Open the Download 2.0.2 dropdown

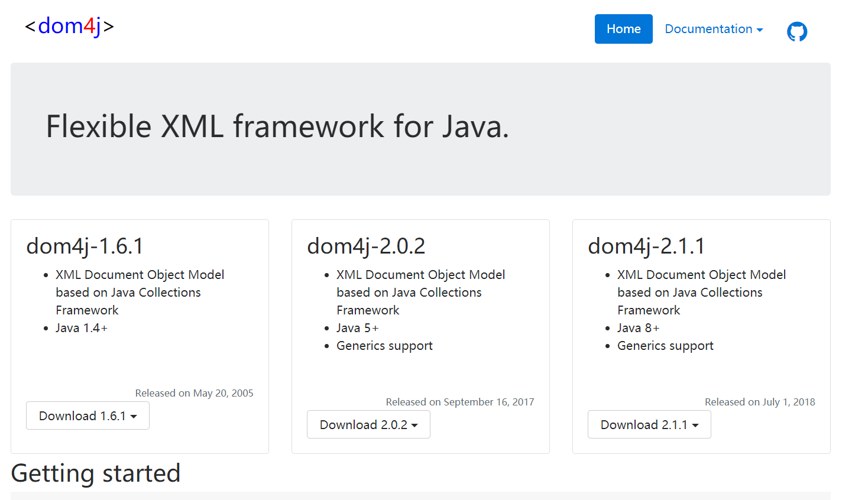click(368, 424)
